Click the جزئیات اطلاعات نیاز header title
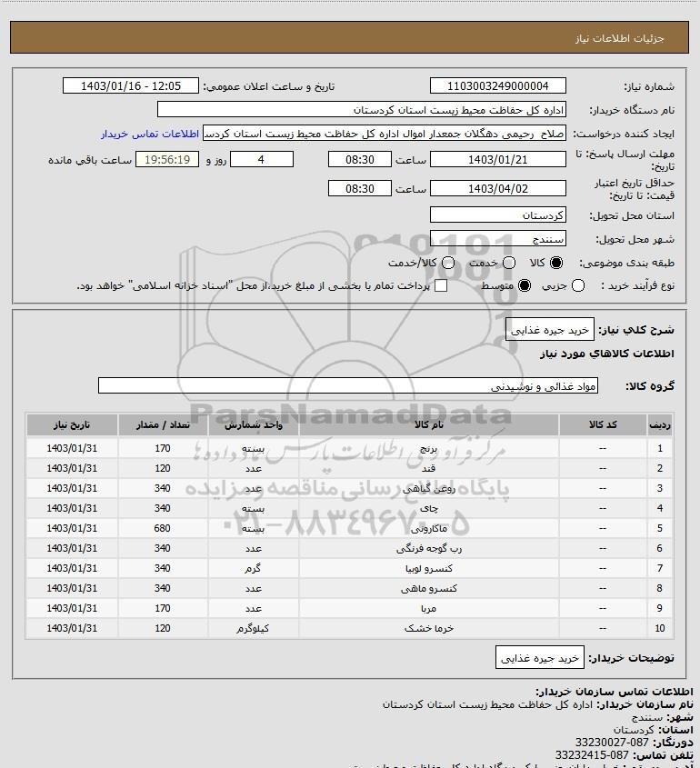 click(620, 38)
